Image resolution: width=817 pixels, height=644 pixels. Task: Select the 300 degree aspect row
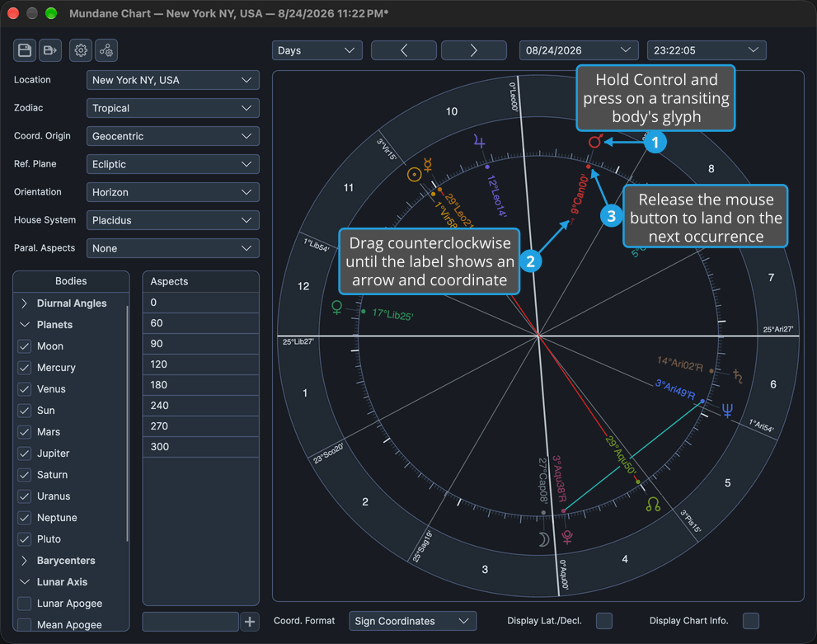tap(200, 447)
